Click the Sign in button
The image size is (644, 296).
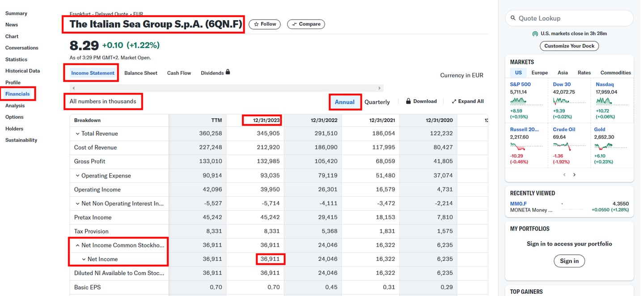(x=569, y=261)
